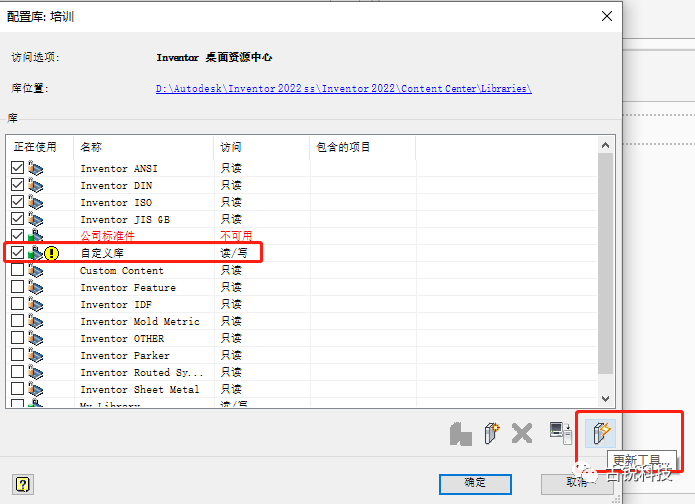Sort by 访问 column header
Viewport: 695px width, 504px height.
(x=262, y=147)
